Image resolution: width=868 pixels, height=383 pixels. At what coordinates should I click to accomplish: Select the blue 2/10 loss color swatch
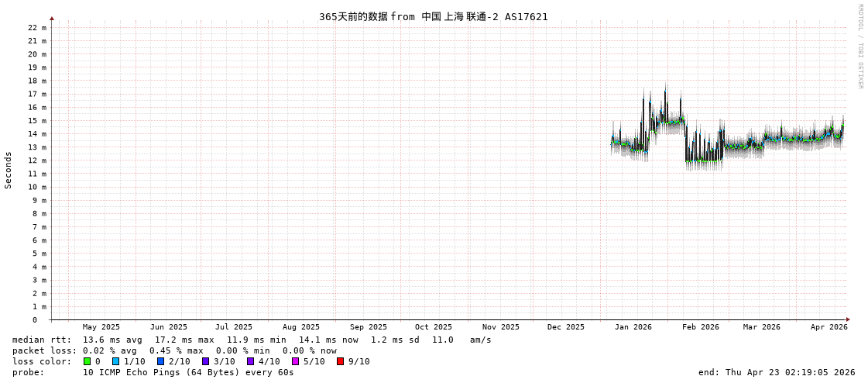(x=160, y=361)
